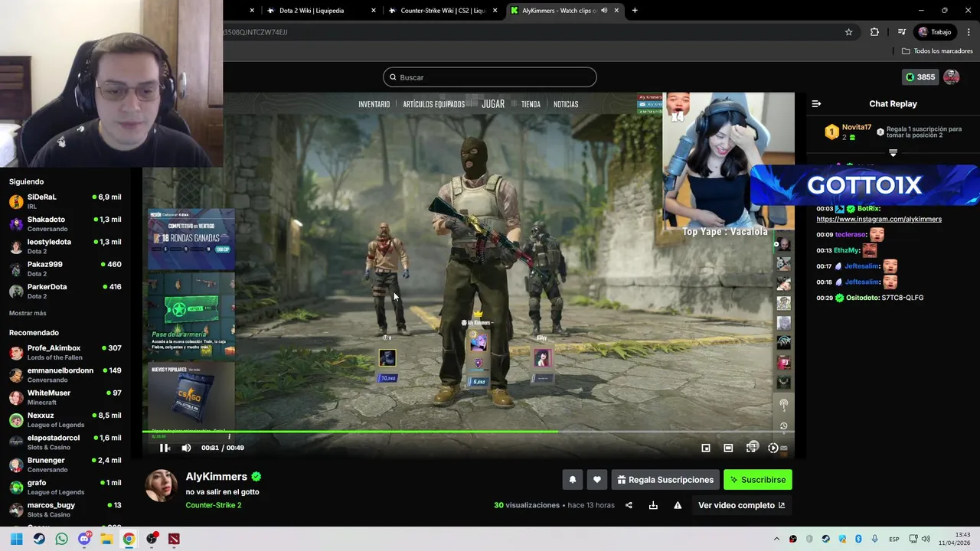The width and height of the screenshot is (980, 551).
Task: Open Shakadoto channel in sidebar
Action: pyautogui.click(x=65, y=224)
